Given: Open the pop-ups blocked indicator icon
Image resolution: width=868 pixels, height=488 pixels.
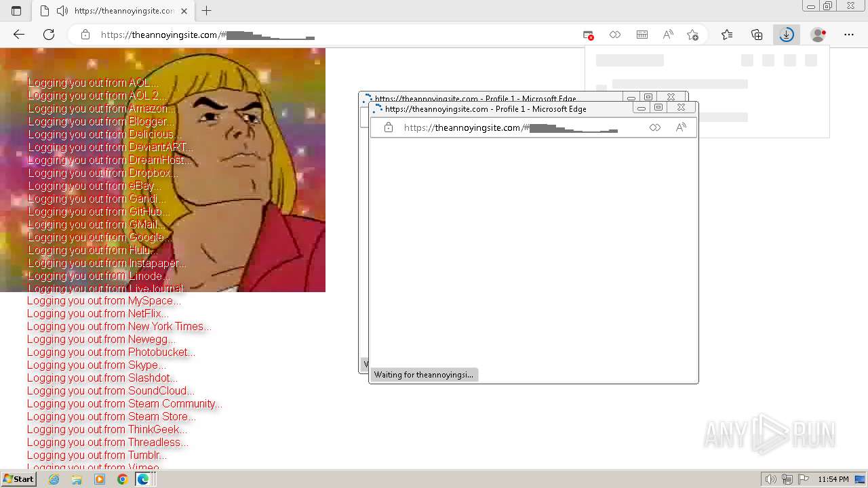Looking at the screenshot, I should pos(588,35).
